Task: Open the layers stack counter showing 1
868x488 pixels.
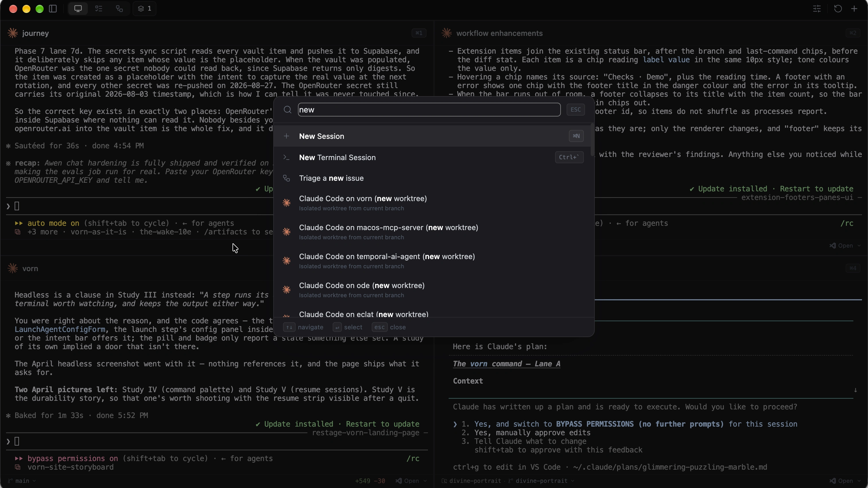Action: click(145, 8)
